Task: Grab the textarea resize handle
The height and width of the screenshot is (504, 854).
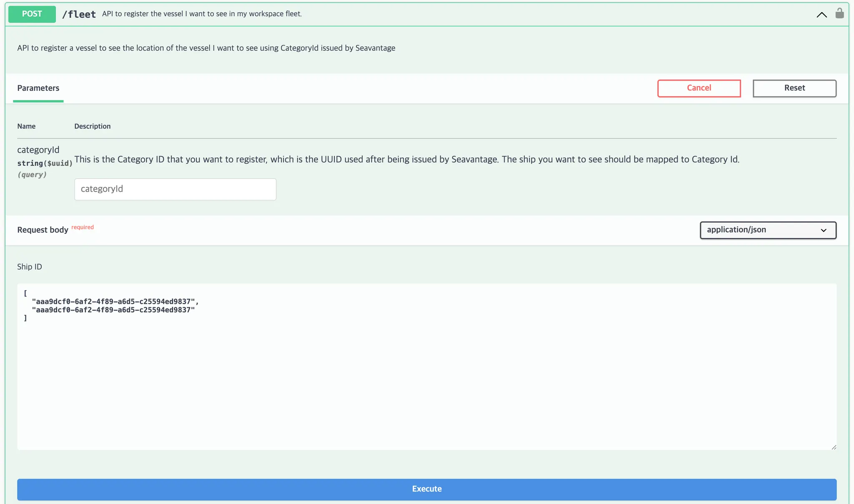Action: point(833,447)
